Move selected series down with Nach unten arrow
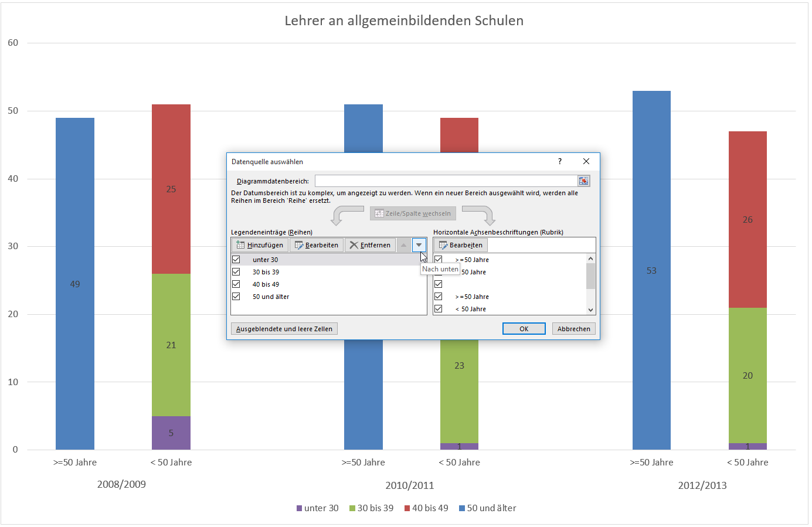The image size is (812, 527). (419, 245)
